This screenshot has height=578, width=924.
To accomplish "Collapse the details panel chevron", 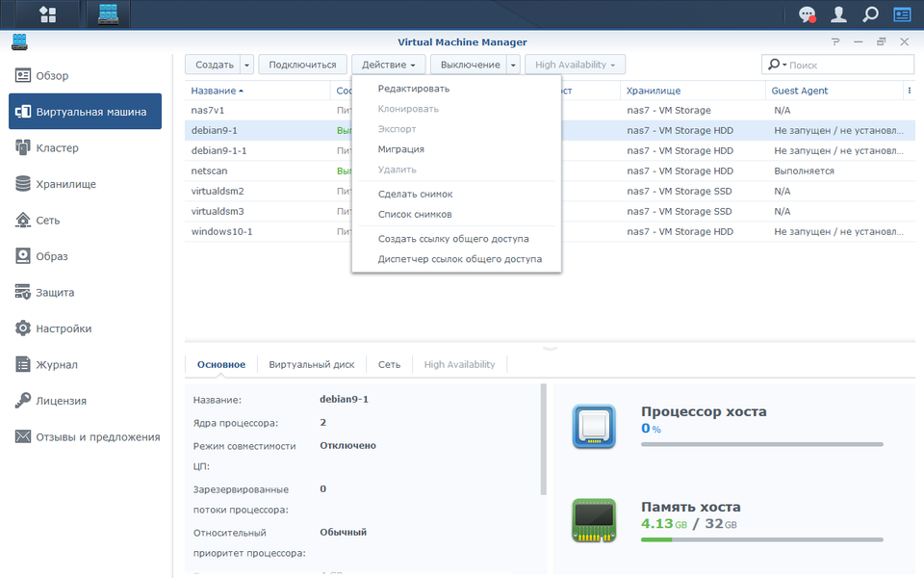I will pyautogui.click(x=550, y=349).
